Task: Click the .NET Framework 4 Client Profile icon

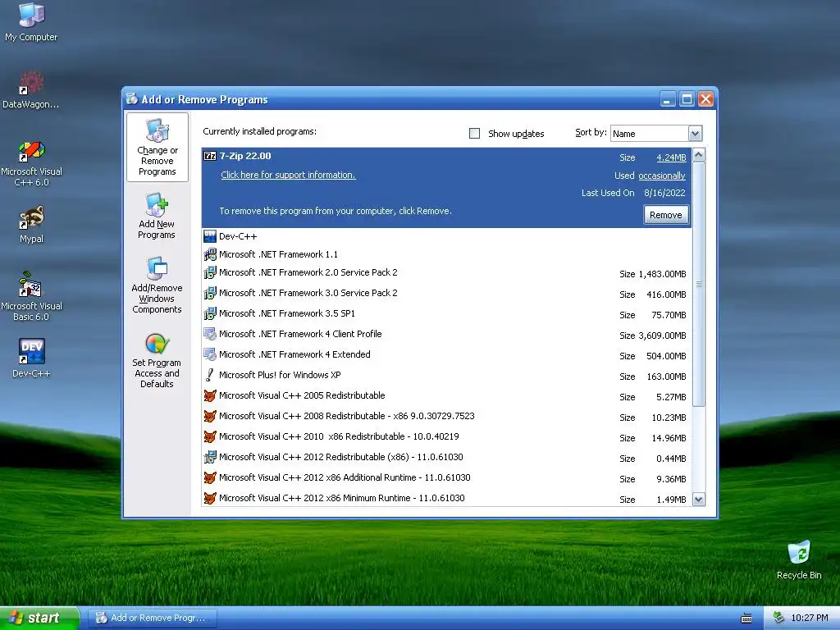Action: (x=210, y=335)
